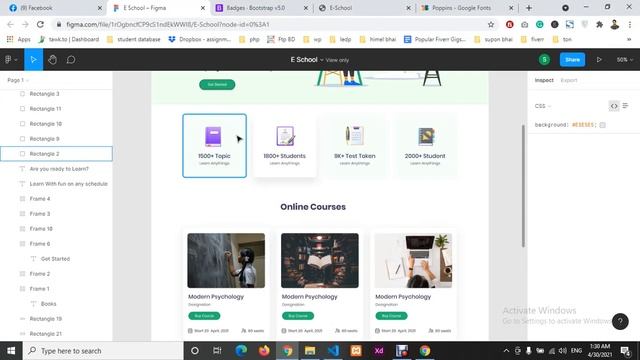Select the Hand tool

pyautogui.click(x=52, y=60)
